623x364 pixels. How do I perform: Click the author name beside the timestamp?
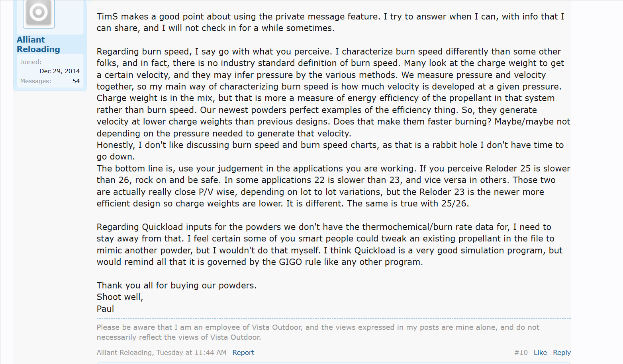(x=124, y=352)
